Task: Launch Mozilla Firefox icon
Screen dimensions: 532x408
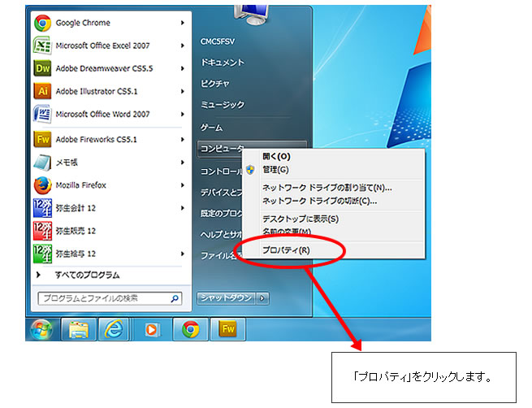Action: (42, 185)
